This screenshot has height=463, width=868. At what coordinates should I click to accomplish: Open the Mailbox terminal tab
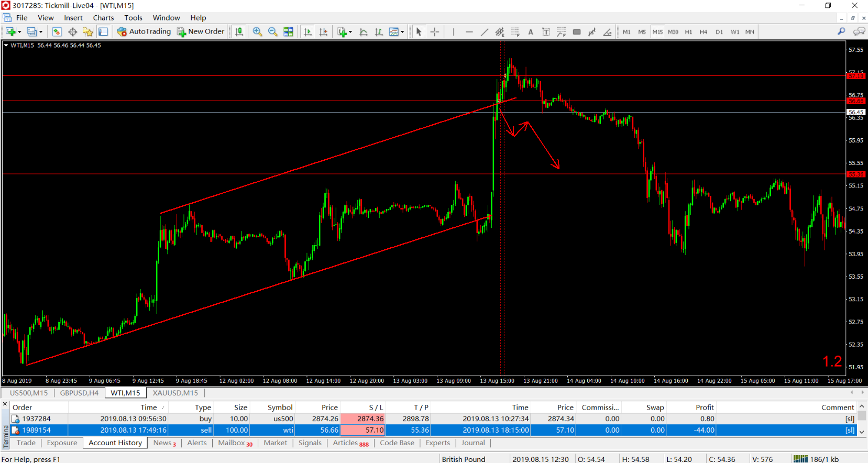coord(235,443)
